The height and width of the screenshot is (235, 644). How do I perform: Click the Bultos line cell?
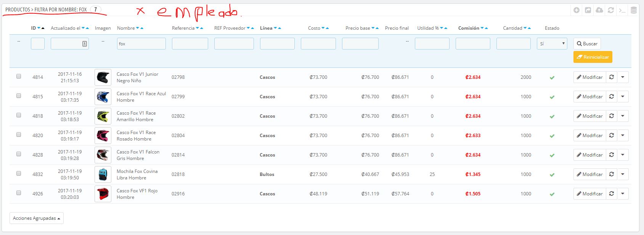[267, 174]
